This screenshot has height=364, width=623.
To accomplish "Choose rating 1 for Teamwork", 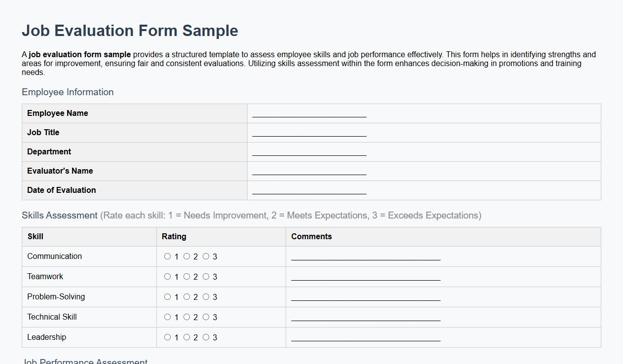I will [x=167, y=276].
